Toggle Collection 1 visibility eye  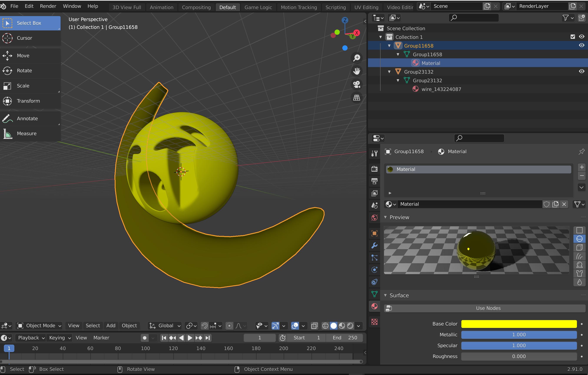[x=582, y=37]
